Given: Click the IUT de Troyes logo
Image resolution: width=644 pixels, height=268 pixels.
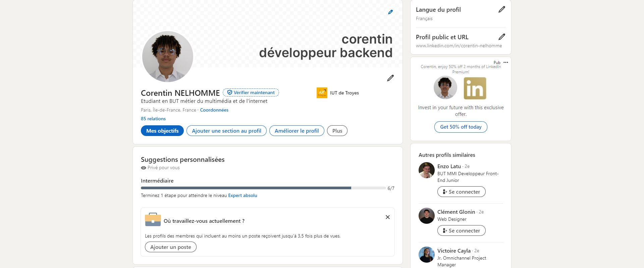Looking at the screenshot, I should [x=322, y=93].
